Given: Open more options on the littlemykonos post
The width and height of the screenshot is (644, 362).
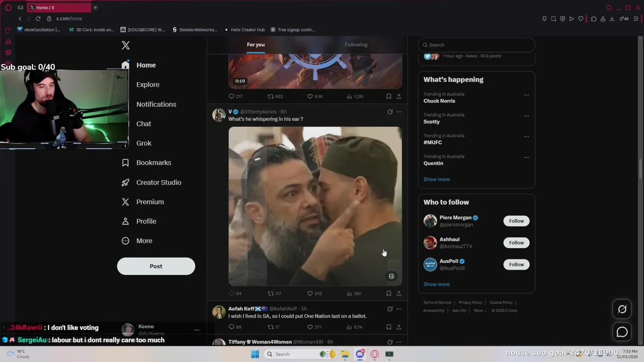Looking at the screenshot, I should (x=399, y=112).
